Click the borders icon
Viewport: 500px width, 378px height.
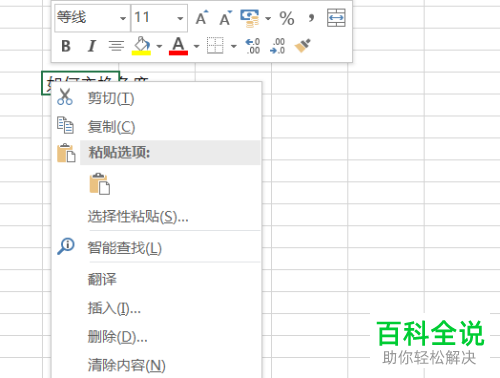point(215,45)
